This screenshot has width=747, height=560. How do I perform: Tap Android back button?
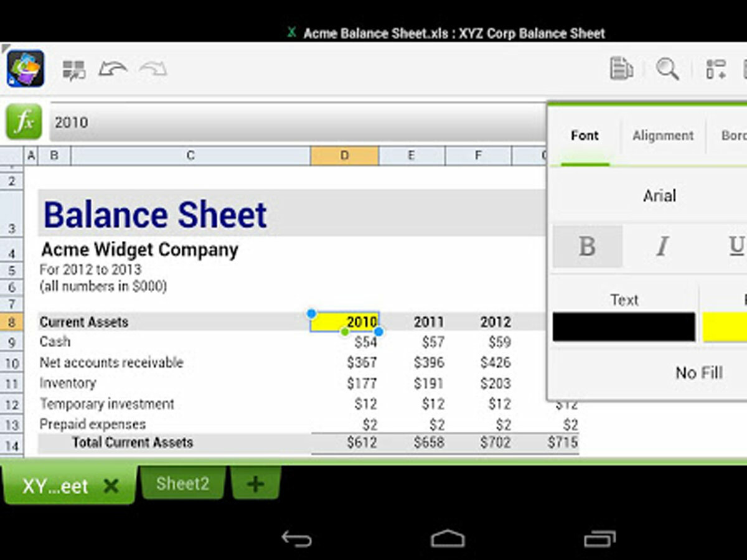coord(296,538)
